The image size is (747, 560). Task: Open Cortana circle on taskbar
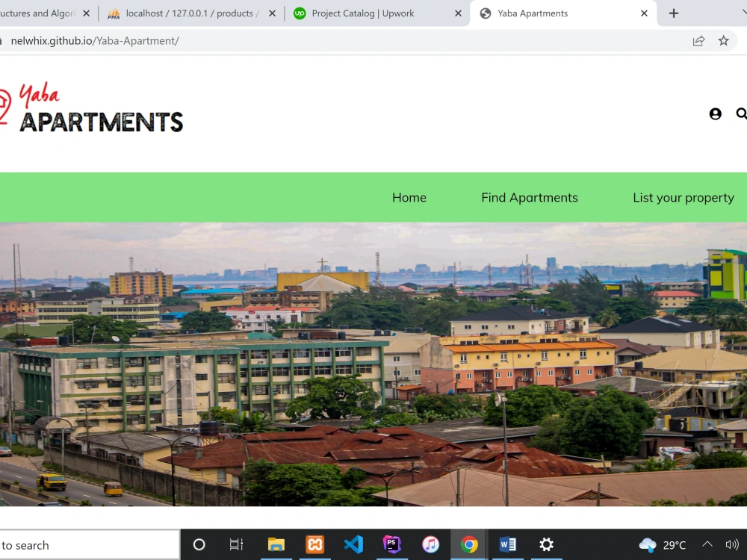(199, 544)
